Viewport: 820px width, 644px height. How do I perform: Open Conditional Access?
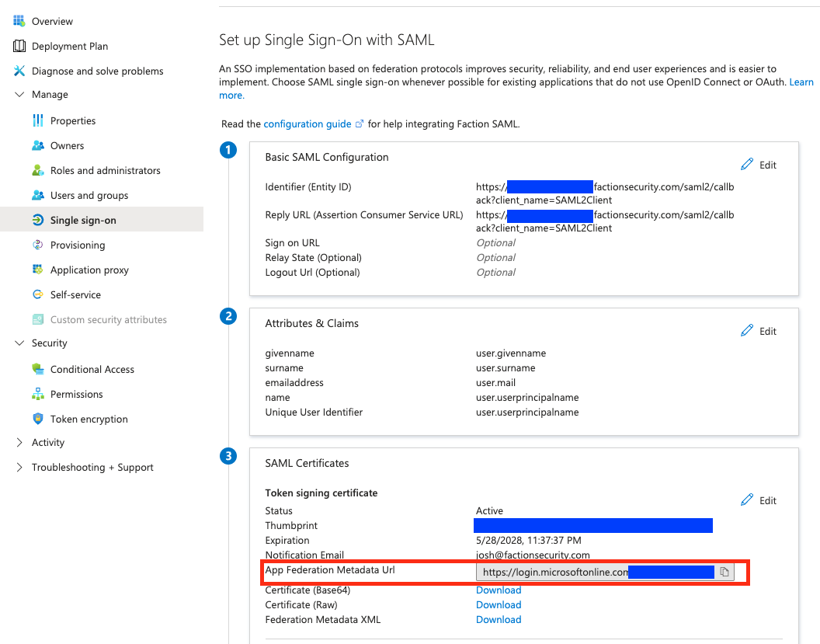92,369
